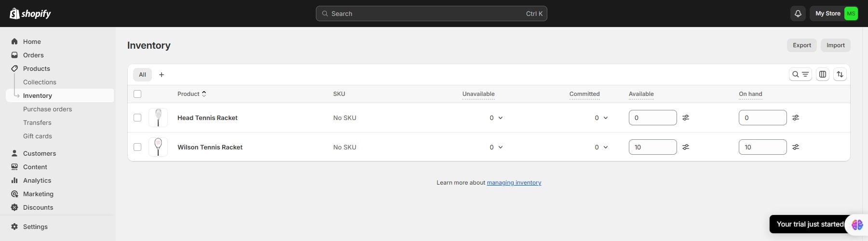Open search and filter inventory button
Screen dimensions: 868x241
pyautogui.click(x=800, y=74)
